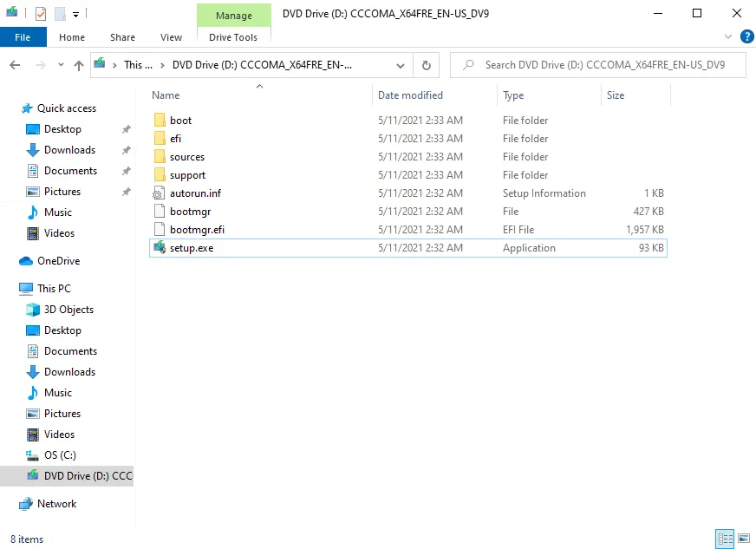756x549 pixels.
Task: Open pinned Pictures under Quick access
Action: 62,191
